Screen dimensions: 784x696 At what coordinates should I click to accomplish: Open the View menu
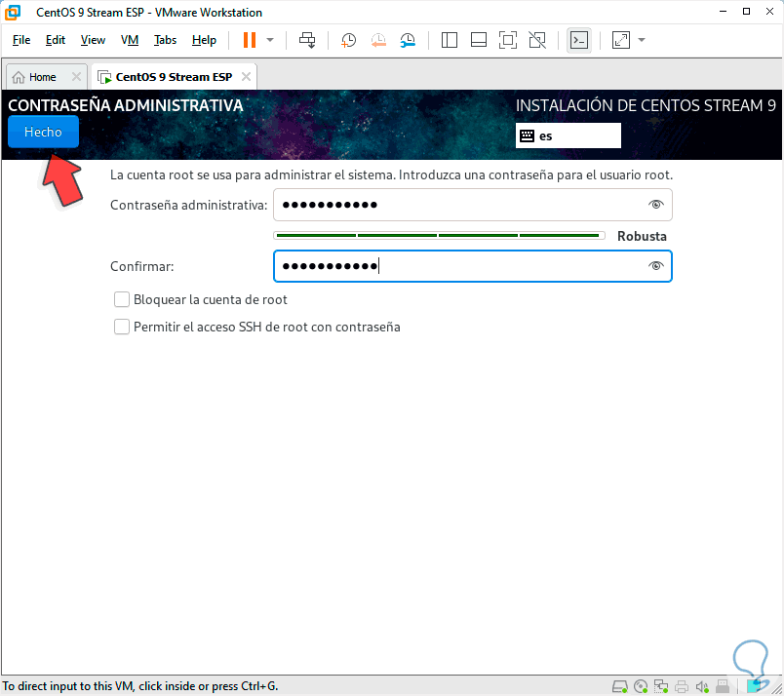coord(93,40)
